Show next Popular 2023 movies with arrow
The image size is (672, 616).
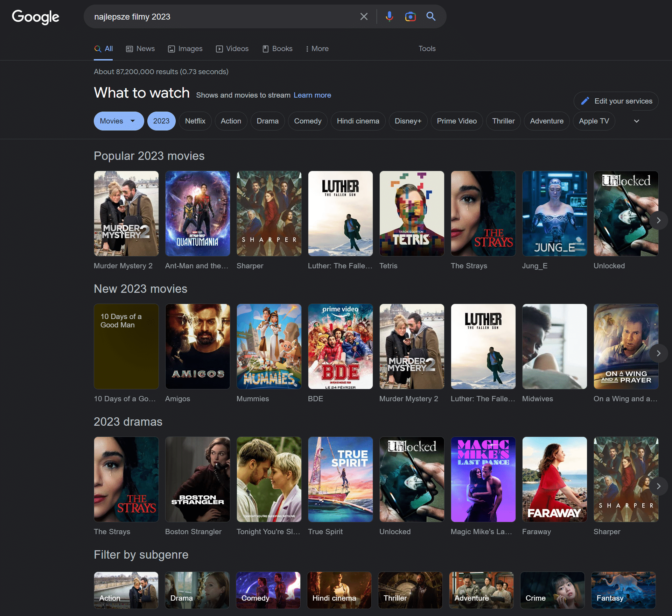pos(658,220)
